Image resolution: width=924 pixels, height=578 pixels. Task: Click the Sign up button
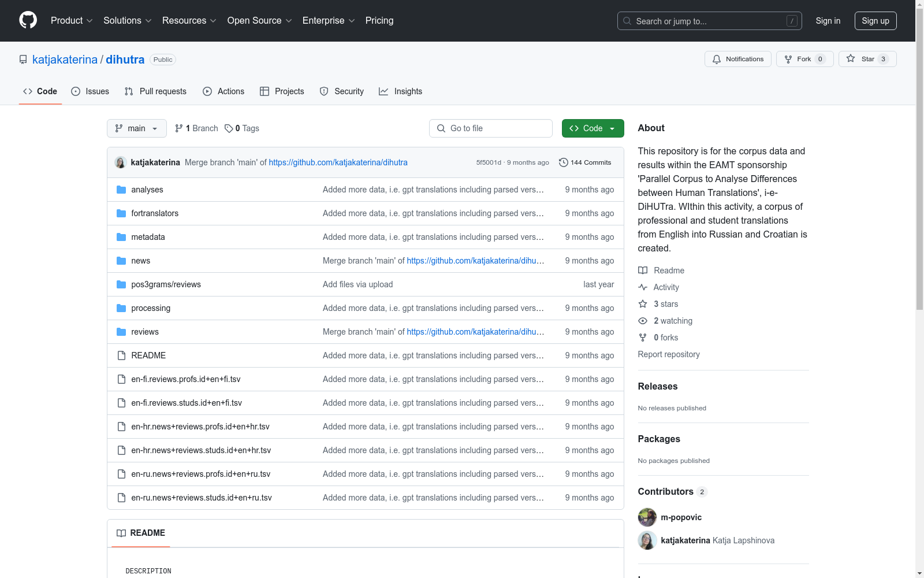(x=875, y=21)
